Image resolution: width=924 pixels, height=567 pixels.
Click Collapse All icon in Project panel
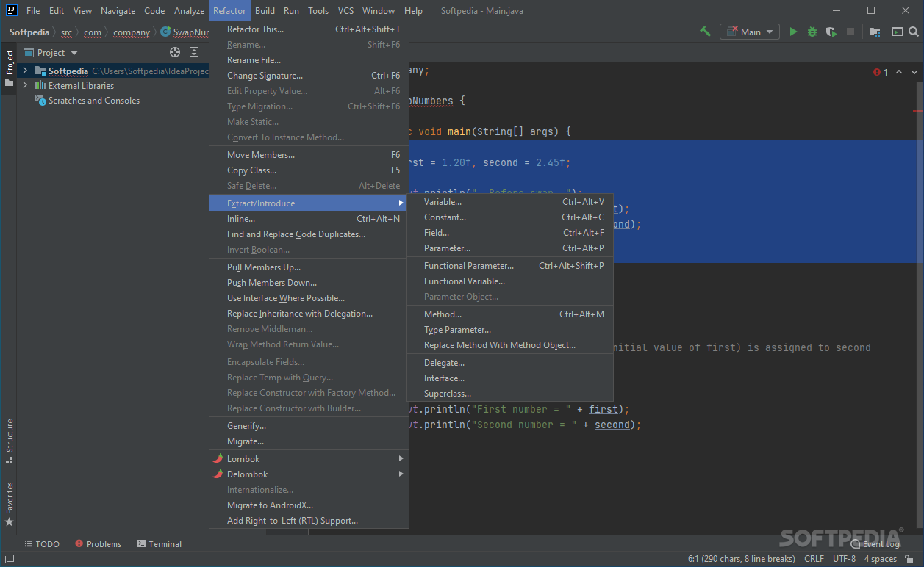coord(194,52)
